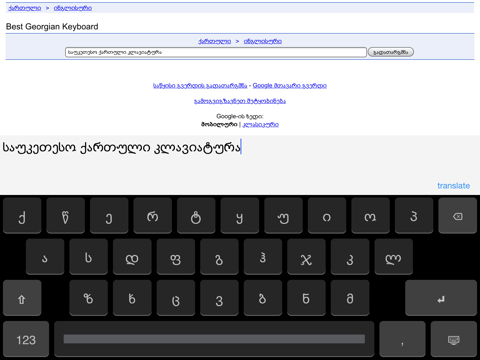
Task: Tap the shift arrow key
Action: coord(22,298)
